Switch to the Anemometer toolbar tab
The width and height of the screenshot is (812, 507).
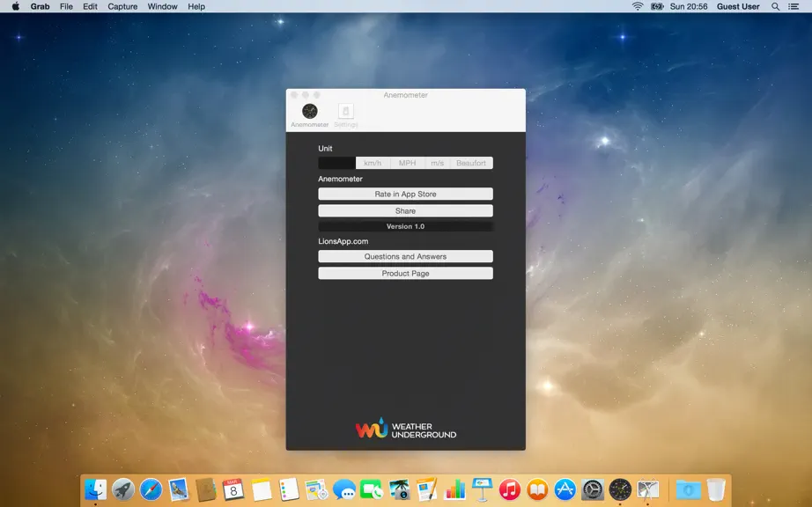pos(310,115)
